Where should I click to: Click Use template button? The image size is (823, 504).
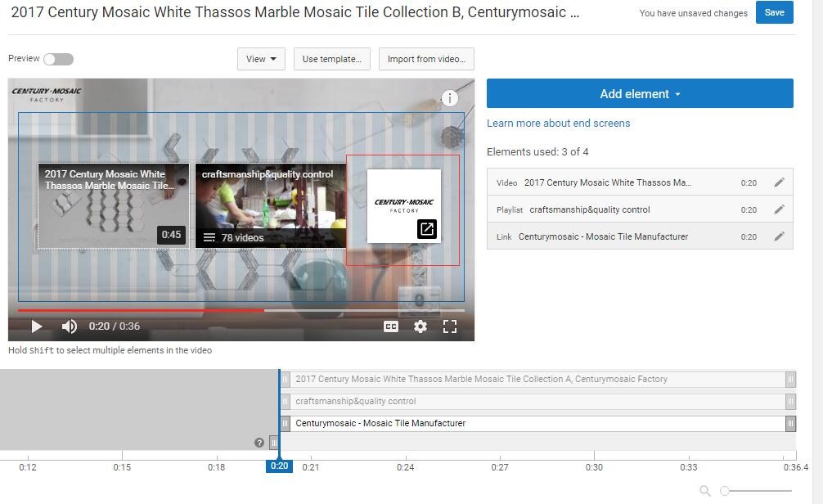331,59
